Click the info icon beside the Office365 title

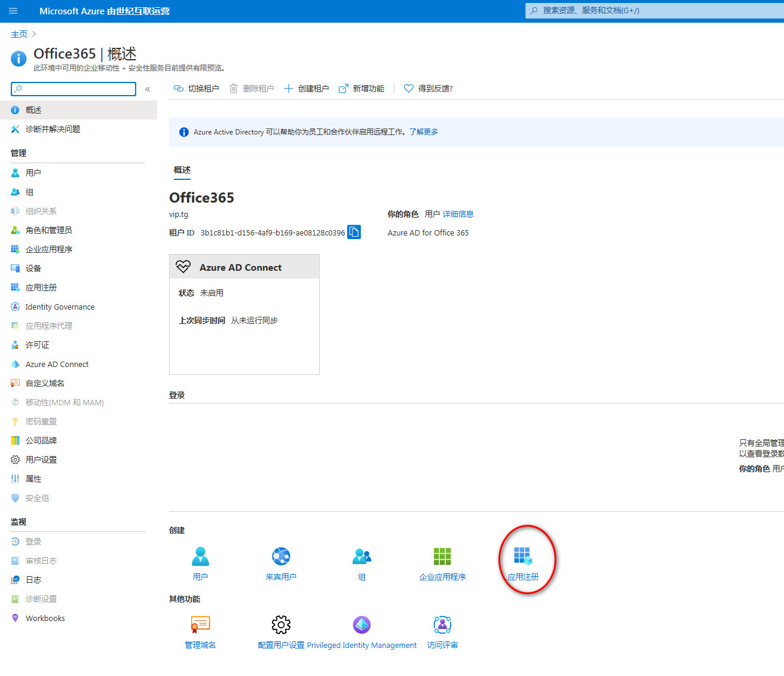19,59
